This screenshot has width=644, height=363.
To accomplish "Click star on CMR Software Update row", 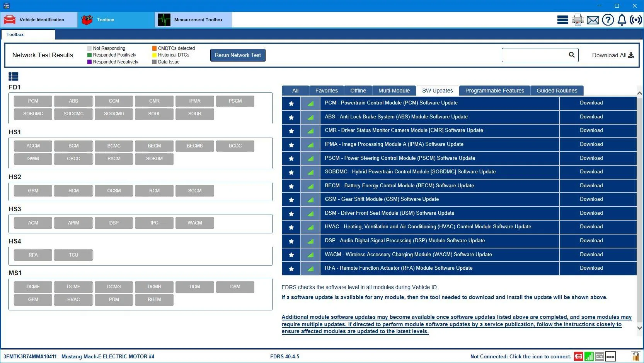I will 291,131.
